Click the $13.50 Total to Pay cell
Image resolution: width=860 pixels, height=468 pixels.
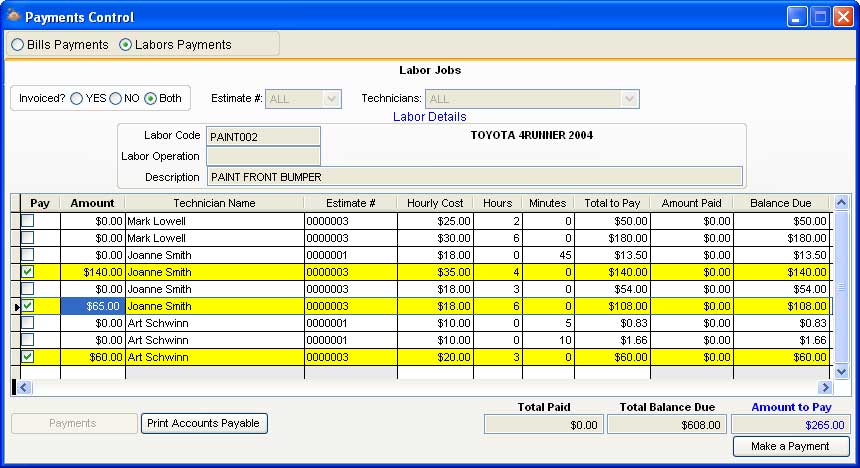(x=612, y=255)
